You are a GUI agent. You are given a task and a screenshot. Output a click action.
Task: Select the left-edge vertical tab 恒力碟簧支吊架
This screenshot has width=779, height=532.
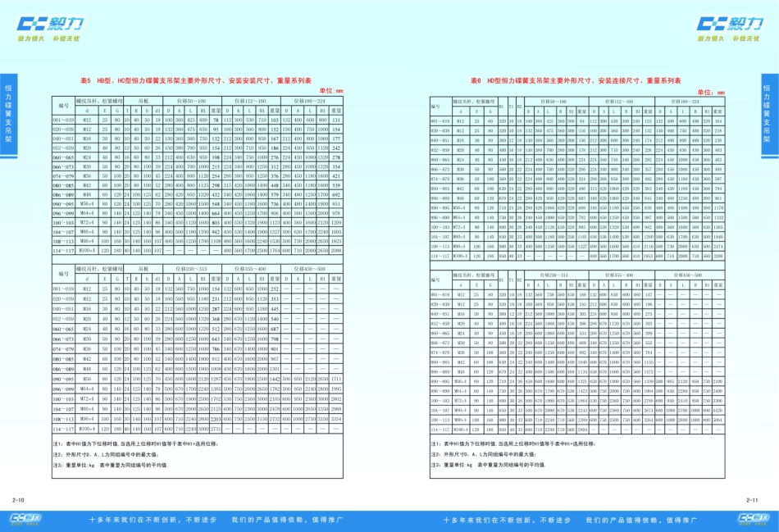click(x=8, y=116)
